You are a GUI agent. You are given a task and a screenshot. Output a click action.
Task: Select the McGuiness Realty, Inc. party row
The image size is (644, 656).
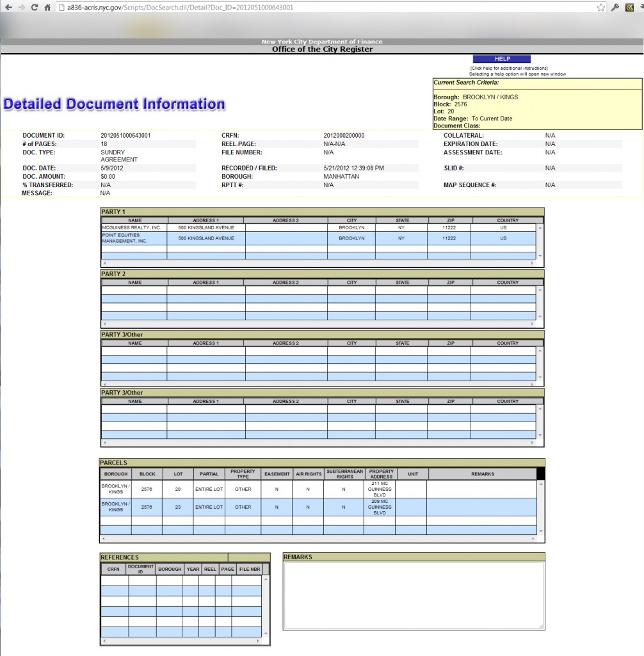click(x=132, y=227)
